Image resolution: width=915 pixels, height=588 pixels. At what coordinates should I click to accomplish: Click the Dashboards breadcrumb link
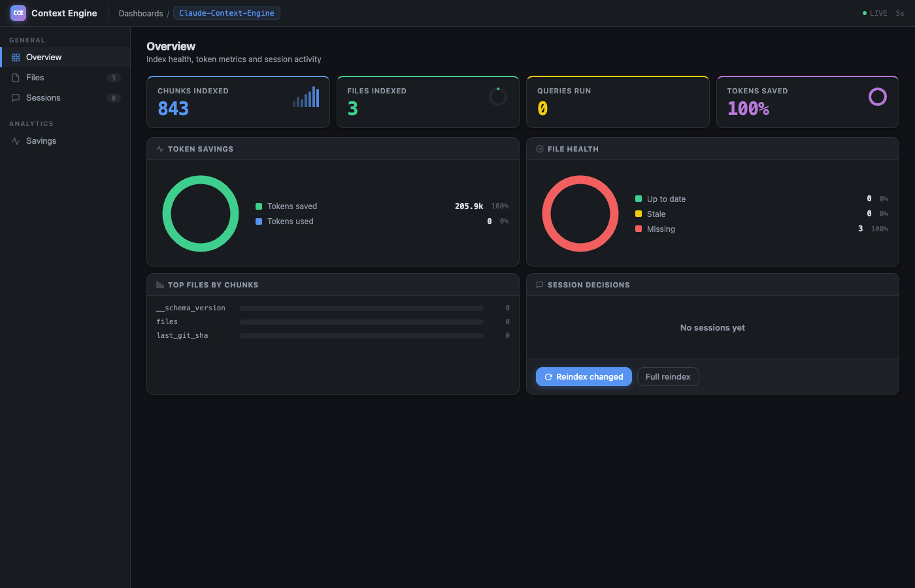coord(141,14)
